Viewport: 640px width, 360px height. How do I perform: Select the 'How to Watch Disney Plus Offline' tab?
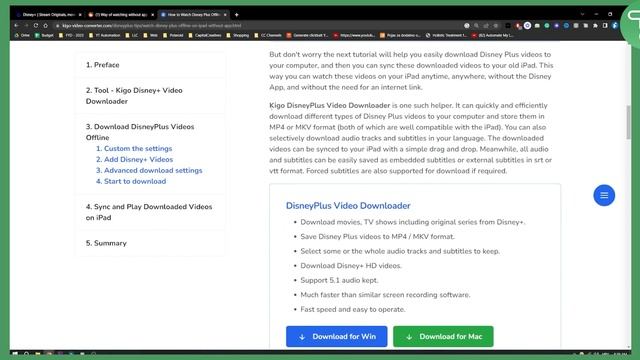(194, 15)
